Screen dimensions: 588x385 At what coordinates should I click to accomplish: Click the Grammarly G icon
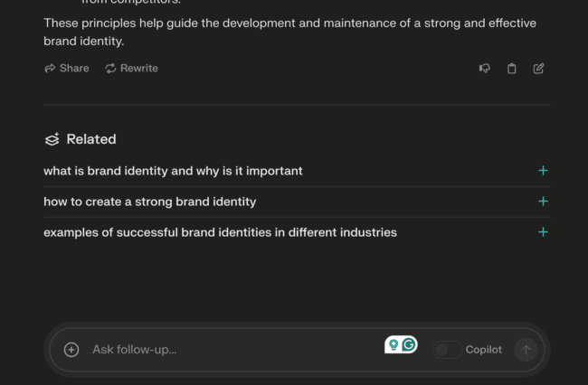409,344
